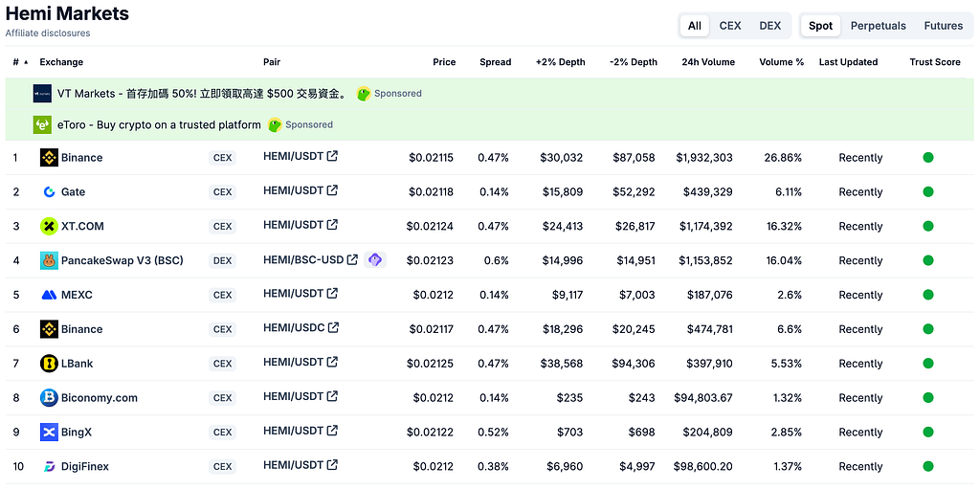The image size is (980, 489).
Task: Open the Affiliate disclosures link
Action: (48, 33)
